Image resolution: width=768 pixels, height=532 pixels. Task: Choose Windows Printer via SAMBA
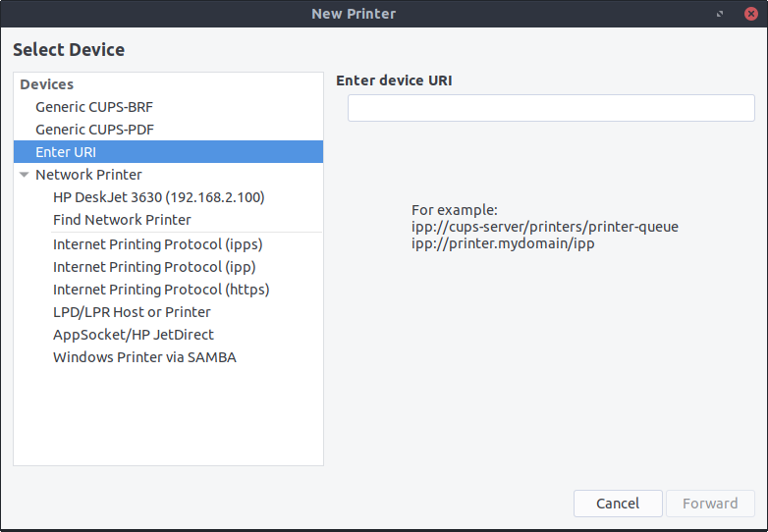[x=144, y=357]
